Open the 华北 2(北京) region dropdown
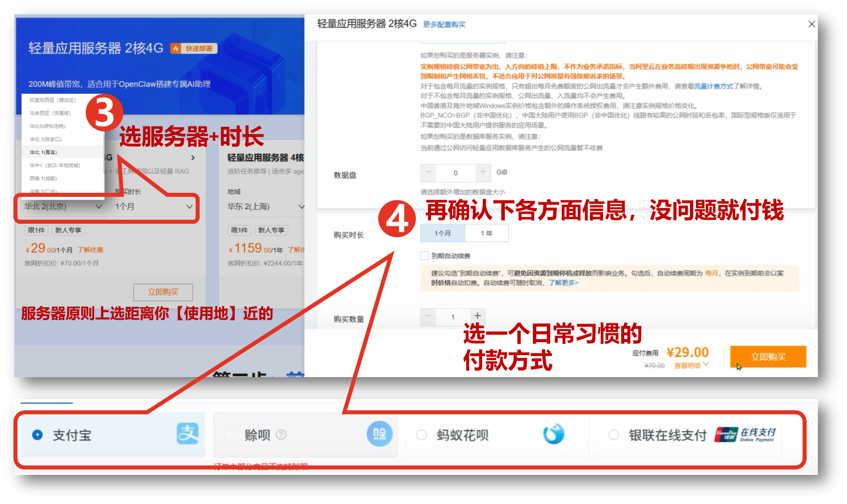 (63, 207)
